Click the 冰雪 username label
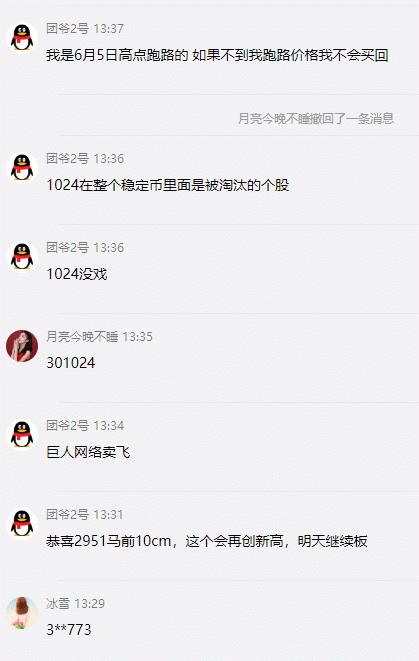Viewport: 419px width, 661px height. coord(58,603)
